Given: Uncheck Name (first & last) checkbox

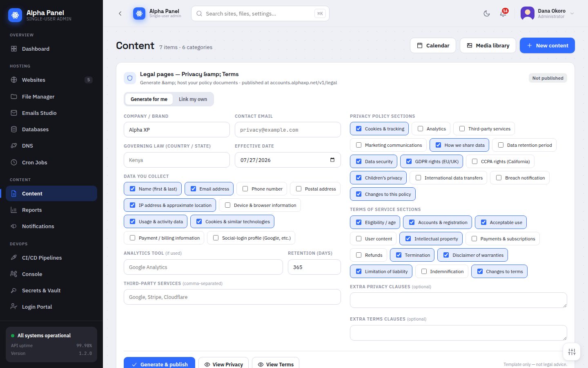Looking at the screenshot, I should [x=132, y=189].
